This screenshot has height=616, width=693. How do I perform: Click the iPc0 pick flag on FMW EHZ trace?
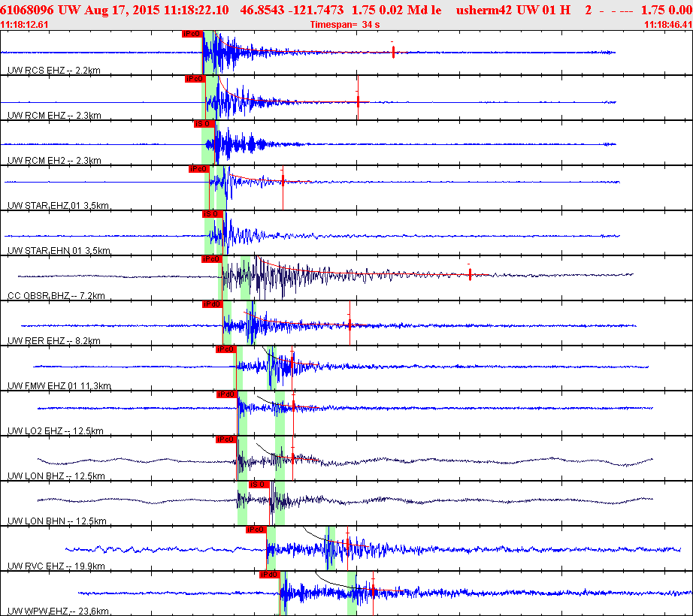pos(225,349)
